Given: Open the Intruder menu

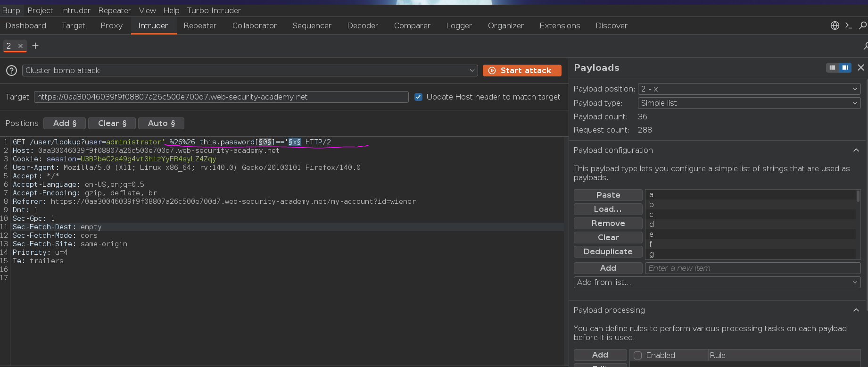Looking at the screenshot, I should (75, 10).
